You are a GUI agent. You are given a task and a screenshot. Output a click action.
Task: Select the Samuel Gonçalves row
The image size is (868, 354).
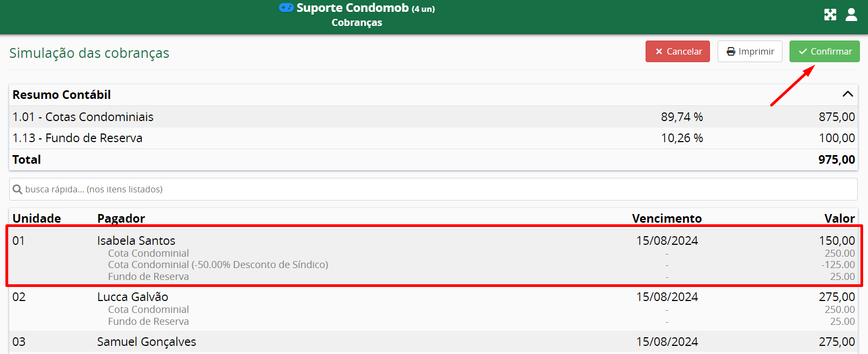coord(147,342)
